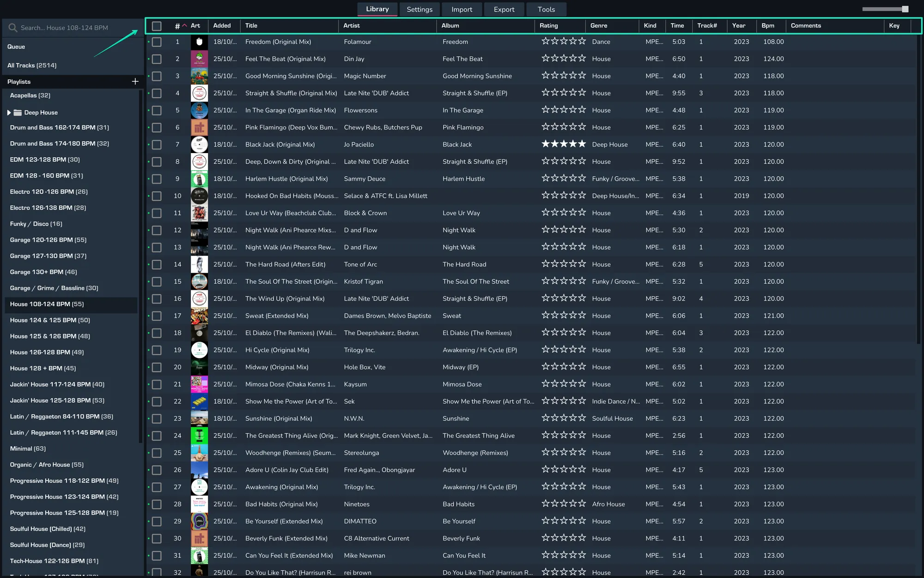
Task: Sort tracks by the Genre header
Action: (598, 25)
